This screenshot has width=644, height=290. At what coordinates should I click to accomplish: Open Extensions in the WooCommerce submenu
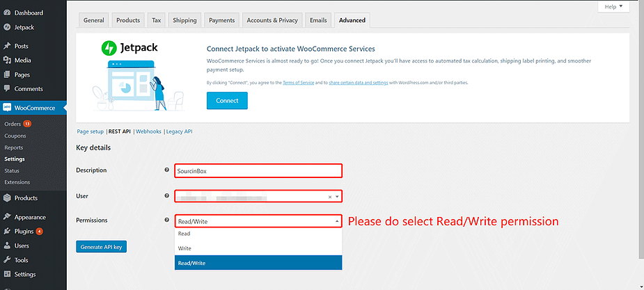pyautogui.click(x=17, y=182)
